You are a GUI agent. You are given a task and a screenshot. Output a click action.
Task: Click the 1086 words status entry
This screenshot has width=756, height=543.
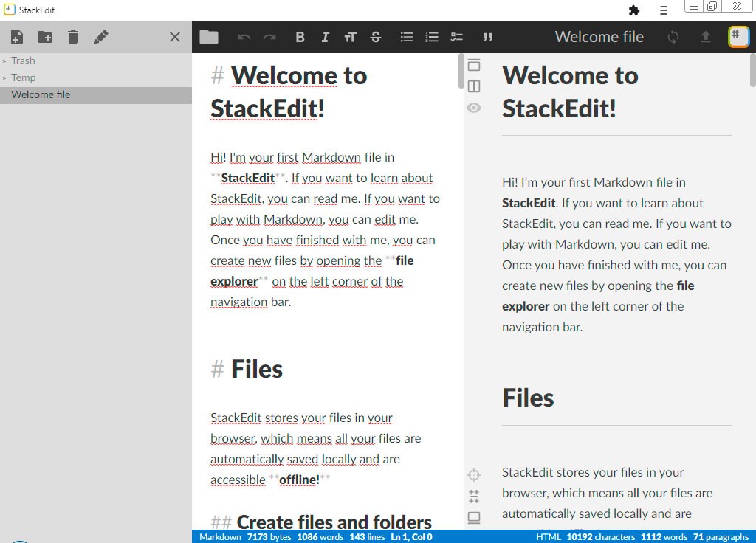pyautogui.click(x=320, y=537)
